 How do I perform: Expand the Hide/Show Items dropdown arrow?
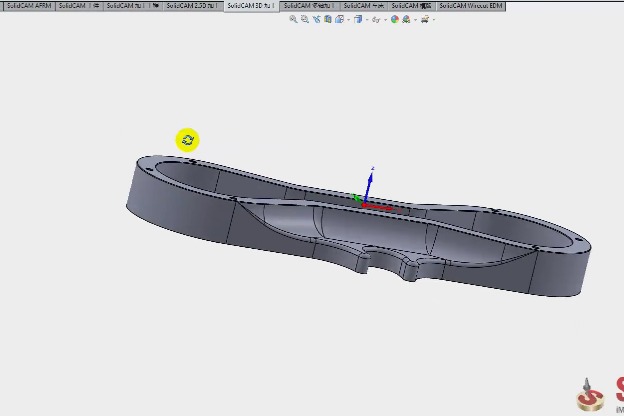coord(385,20)
